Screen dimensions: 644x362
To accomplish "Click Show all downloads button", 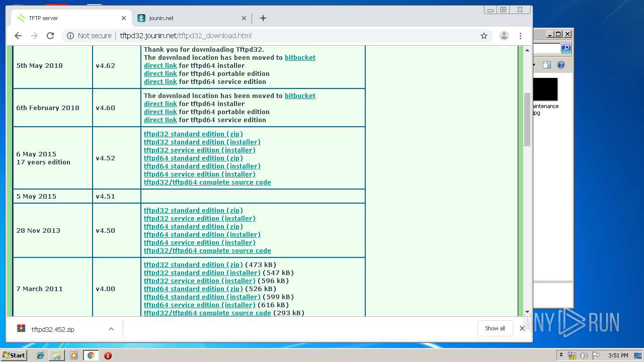I will (x=495, y=328).
